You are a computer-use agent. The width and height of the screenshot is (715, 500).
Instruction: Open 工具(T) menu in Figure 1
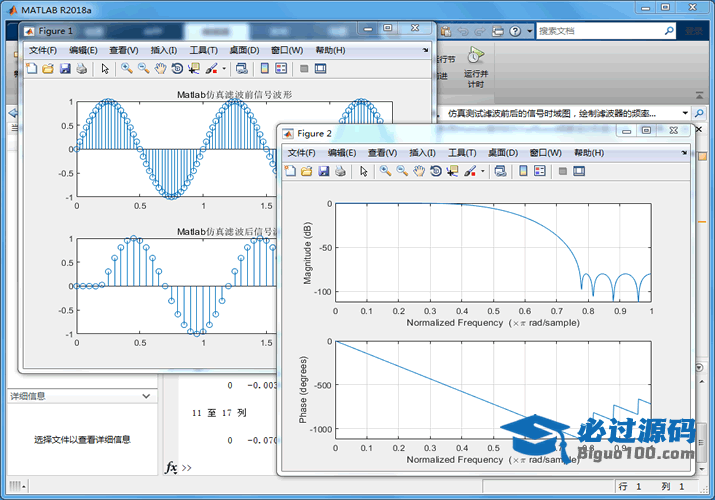(203, 50)
